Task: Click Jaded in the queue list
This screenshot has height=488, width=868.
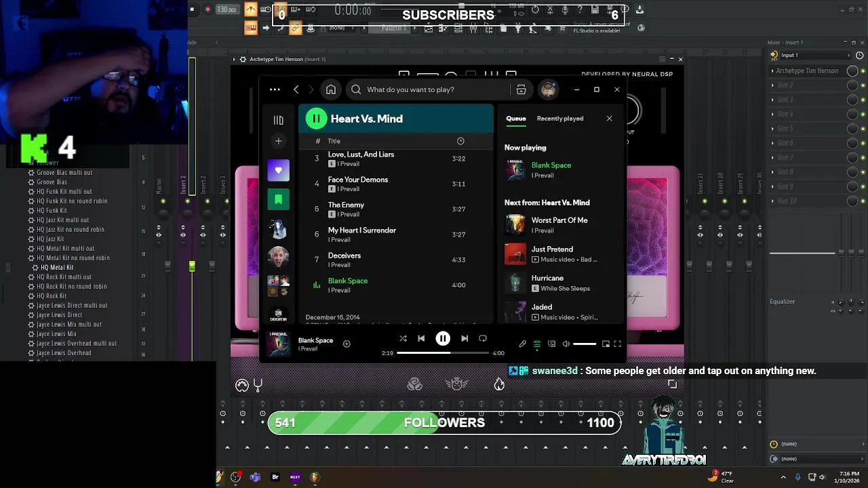Action: [x=559, y=312]
